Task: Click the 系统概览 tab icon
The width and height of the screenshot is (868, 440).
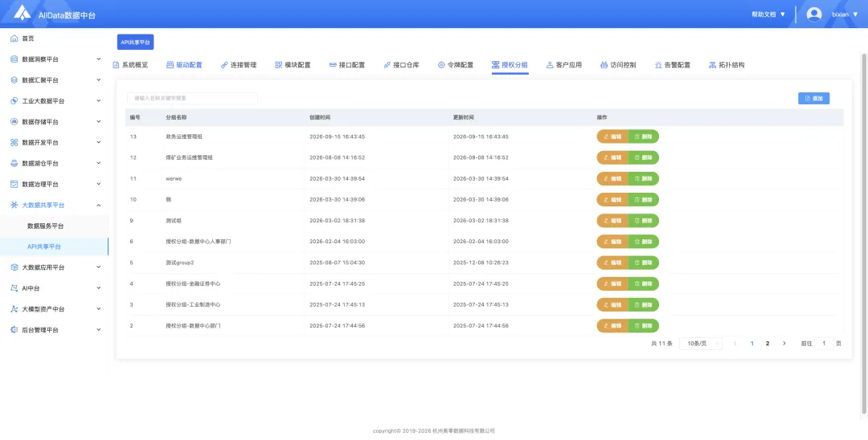Action: pos(116,65)
